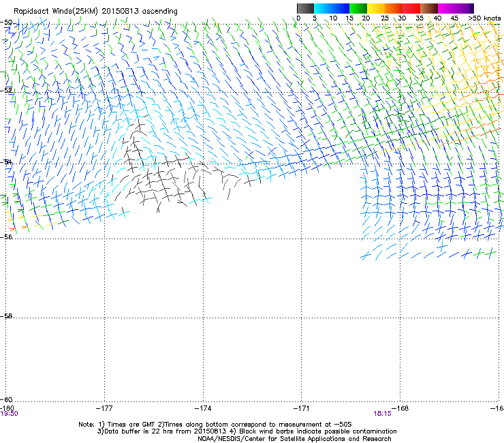The width and height of the screenshot is (504, 443).
Task: Select the orange 25-30 knots legend swatch
Action: 394,8
